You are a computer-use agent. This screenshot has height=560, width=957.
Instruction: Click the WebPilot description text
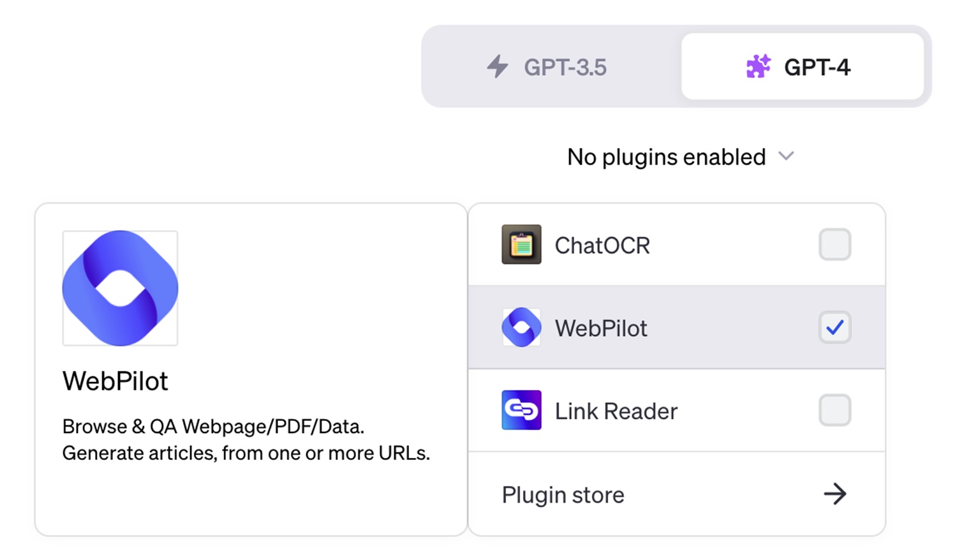pos(246,439)
